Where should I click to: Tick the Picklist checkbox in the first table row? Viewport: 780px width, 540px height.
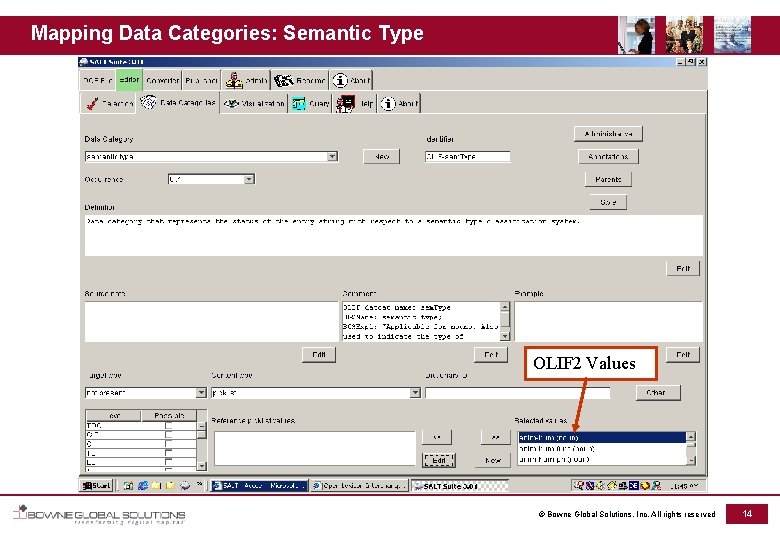169,426
